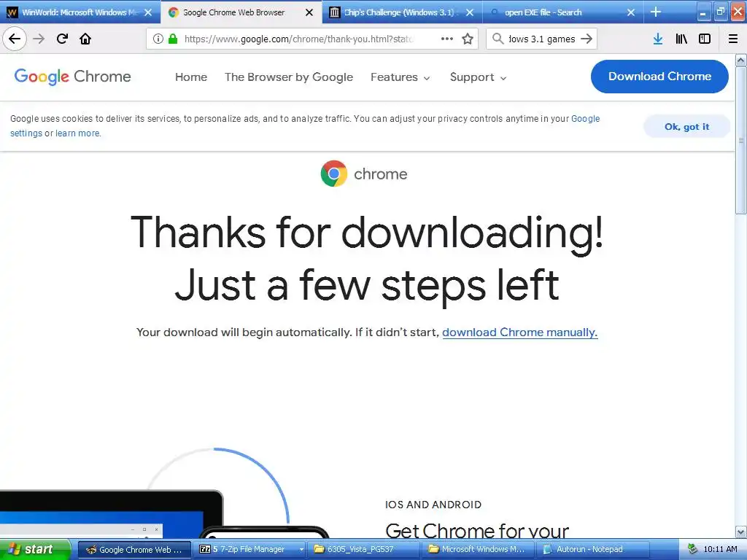Image resolution: width=747 pixels, height=560 pixels.
Task: Switch to Autorun - Notepad window
Action: click(592, 550)
